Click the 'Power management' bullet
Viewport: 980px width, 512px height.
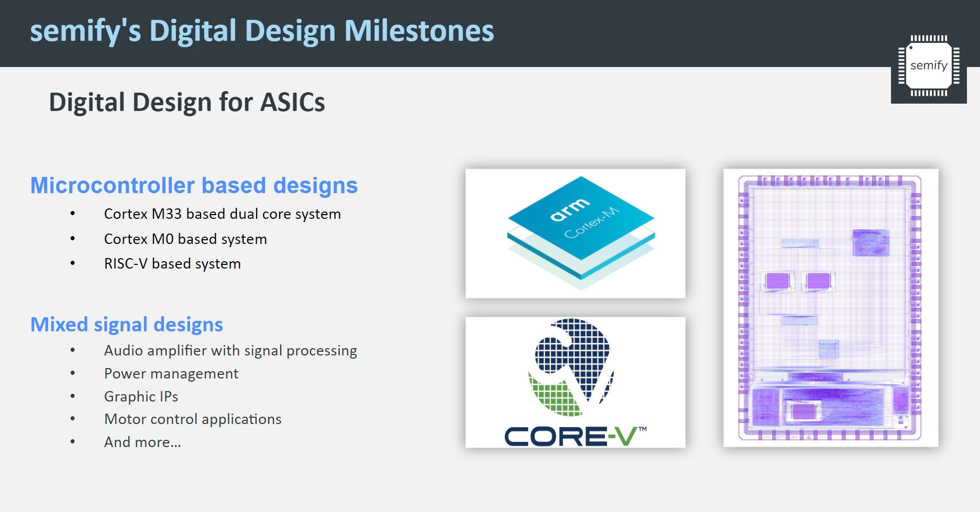pos(171,374)
